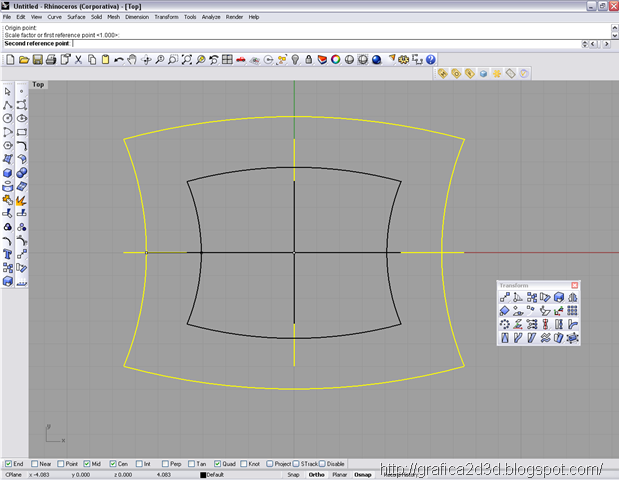Select the Fillet curves tool in left toolbar
This screenshot has height=480, width=619.
click(x=22, y=146)
